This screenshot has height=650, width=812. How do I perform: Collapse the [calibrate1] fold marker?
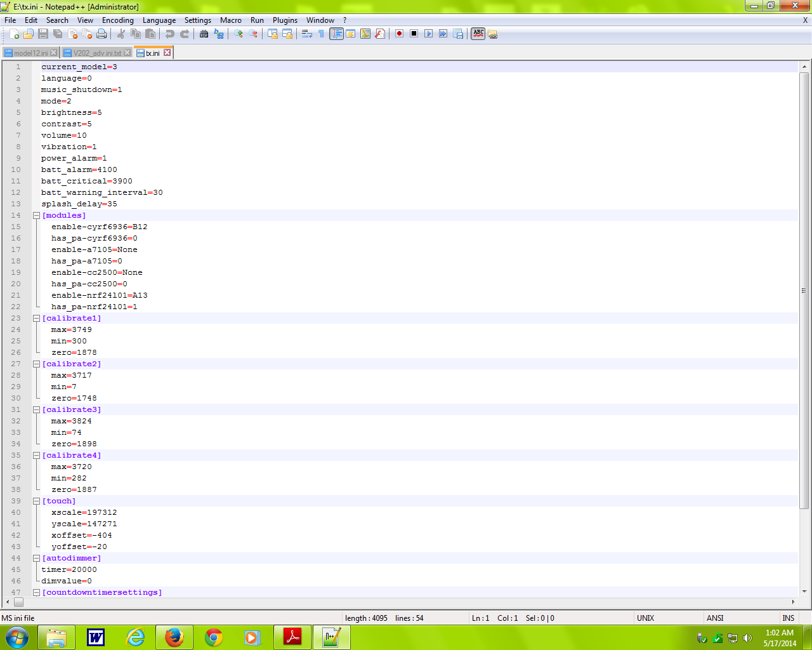click(x=36, y=319)
